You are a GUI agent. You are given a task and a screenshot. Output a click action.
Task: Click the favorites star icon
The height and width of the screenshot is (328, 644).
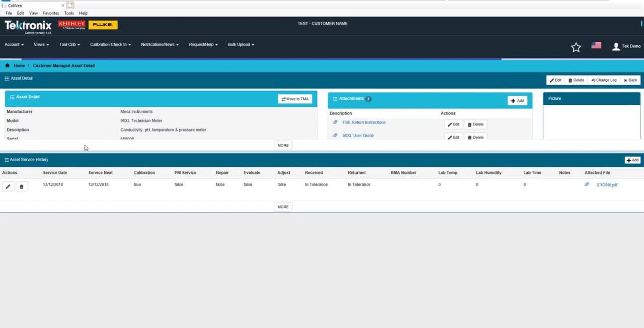(576, 47)
